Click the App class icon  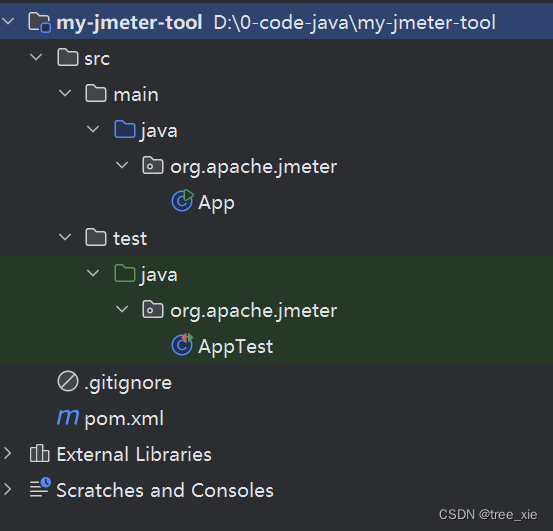click(x=182, y=201)
